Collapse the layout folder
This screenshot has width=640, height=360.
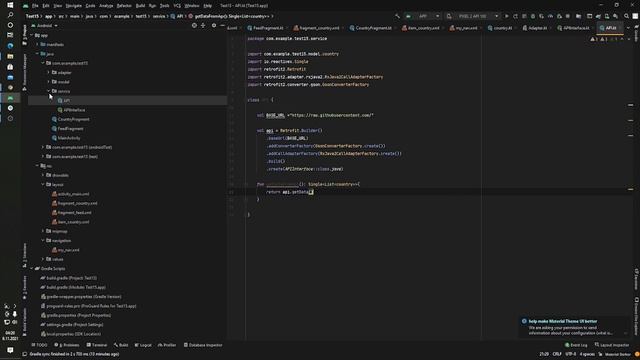(43, 184)
